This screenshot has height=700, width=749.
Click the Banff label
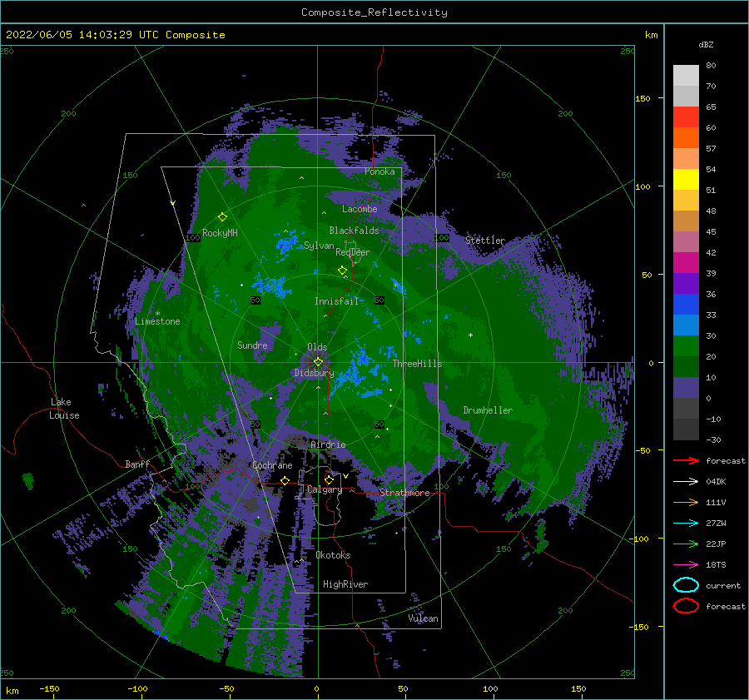click(137, 464)
